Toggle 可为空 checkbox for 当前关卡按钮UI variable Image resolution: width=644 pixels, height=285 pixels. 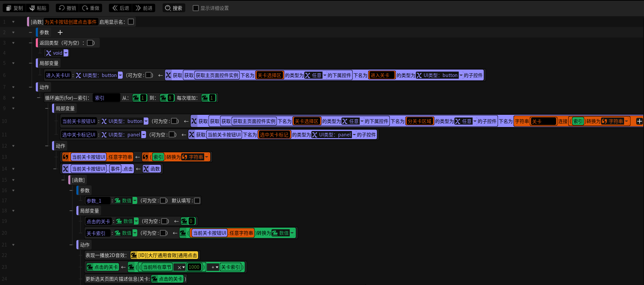[174, 121]
